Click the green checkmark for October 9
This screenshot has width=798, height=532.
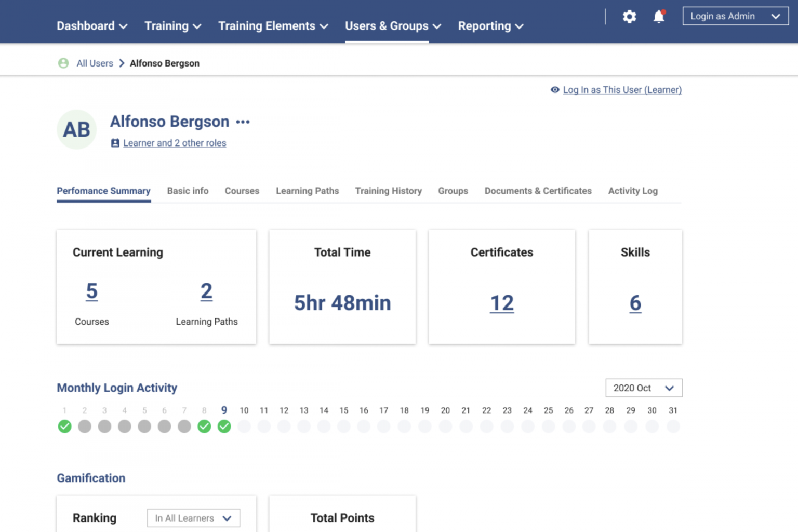click(224, 427)
